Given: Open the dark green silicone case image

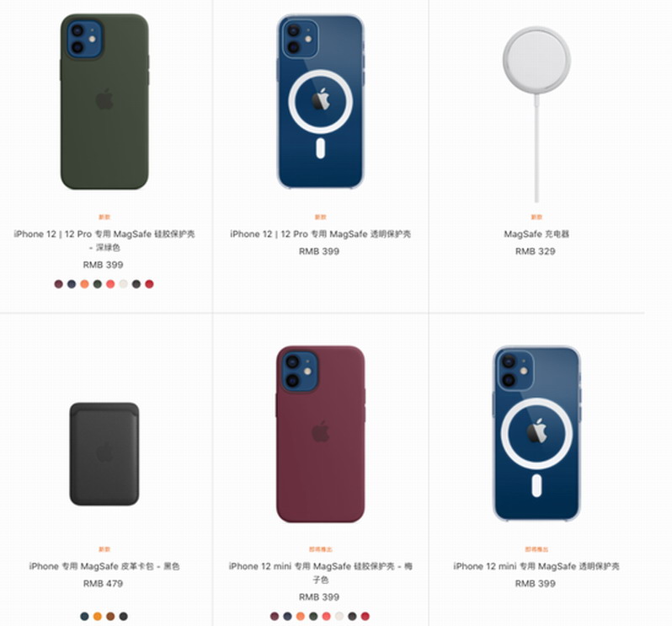Looking at the screenshot, I should pos(104,102).
